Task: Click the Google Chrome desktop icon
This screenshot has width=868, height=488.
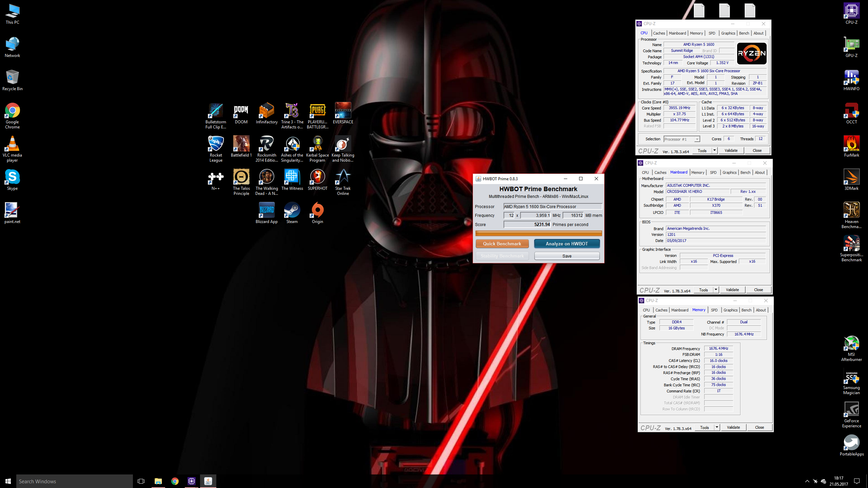Action: pyautogui.click(x=12, y=116)
